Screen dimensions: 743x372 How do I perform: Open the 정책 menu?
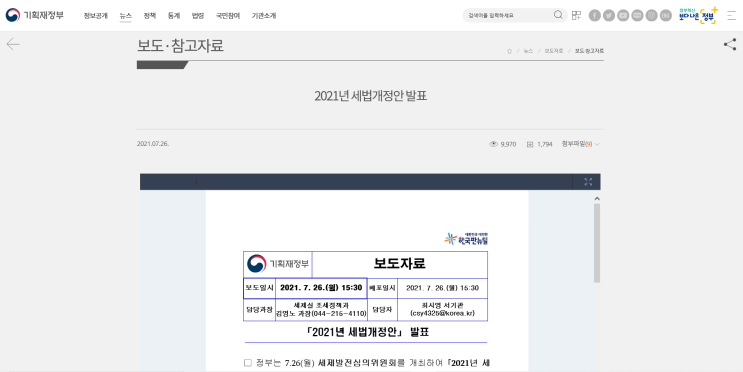(150, 16)
